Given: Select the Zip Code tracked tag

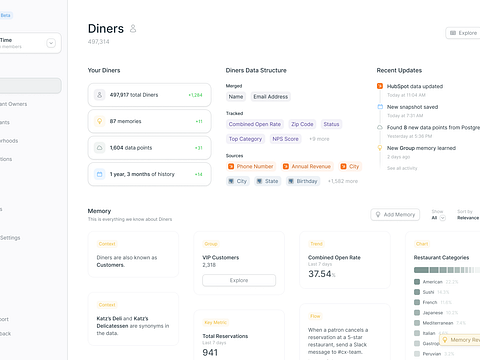Looking at the screenshot, I should pos(302,124).
